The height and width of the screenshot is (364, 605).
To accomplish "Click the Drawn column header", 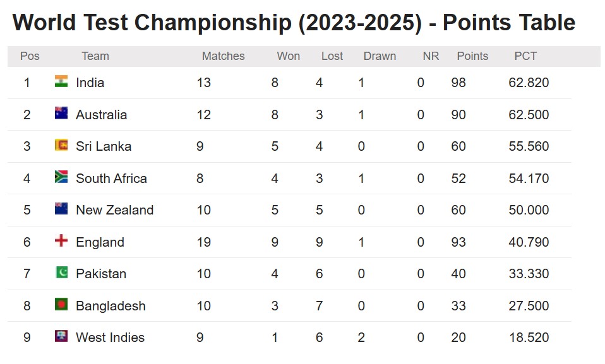I will tap(380, 56).
